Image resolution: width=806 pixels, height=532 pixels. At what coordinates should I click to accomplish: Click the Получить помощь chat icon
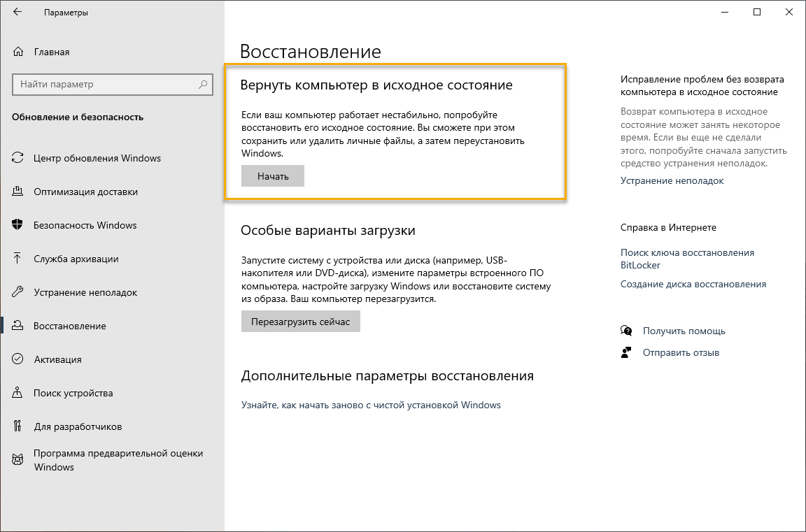coord(626,331)
